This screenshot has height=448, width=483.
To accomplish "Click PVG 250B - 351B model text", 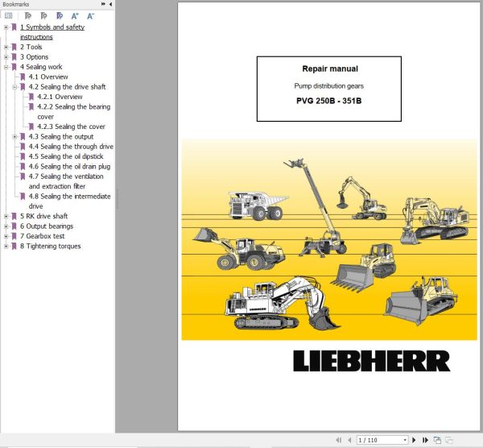I will click(329, 101).
